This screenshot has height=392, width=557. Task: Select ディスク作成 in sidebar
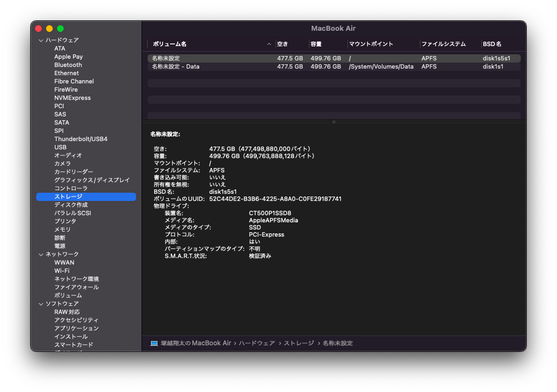point(71,205)
